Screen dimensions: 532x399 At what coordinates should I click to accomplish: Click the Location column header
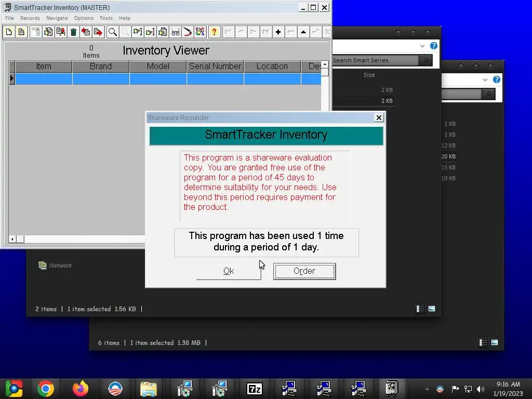272,66
